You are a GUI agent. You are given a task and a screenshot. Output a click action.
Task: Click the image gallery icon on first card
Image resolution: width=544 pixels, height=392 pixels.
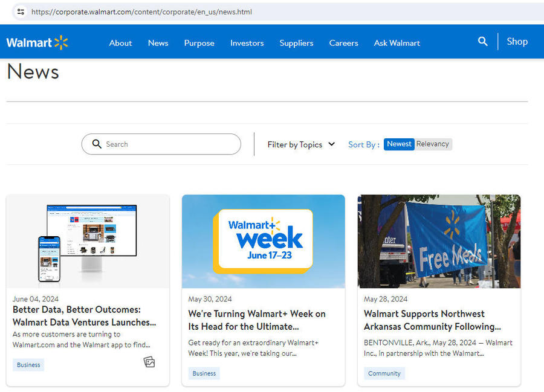[149, 362]
